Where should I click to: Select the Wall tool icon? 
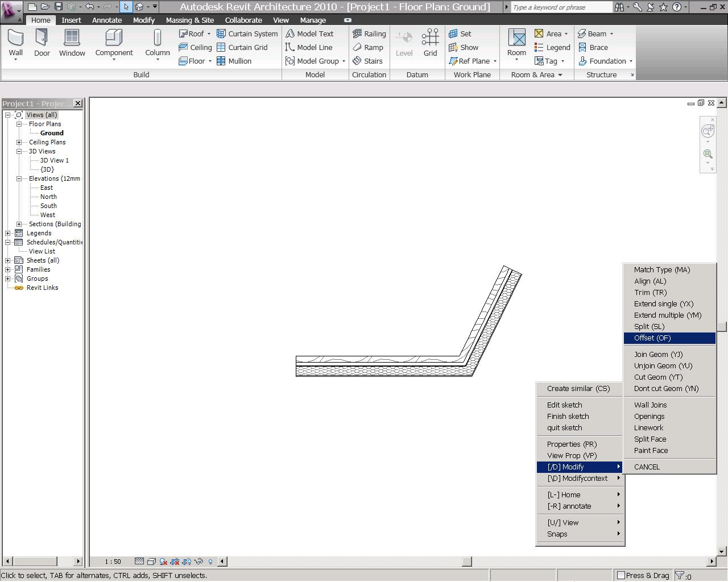pos(15,39)
